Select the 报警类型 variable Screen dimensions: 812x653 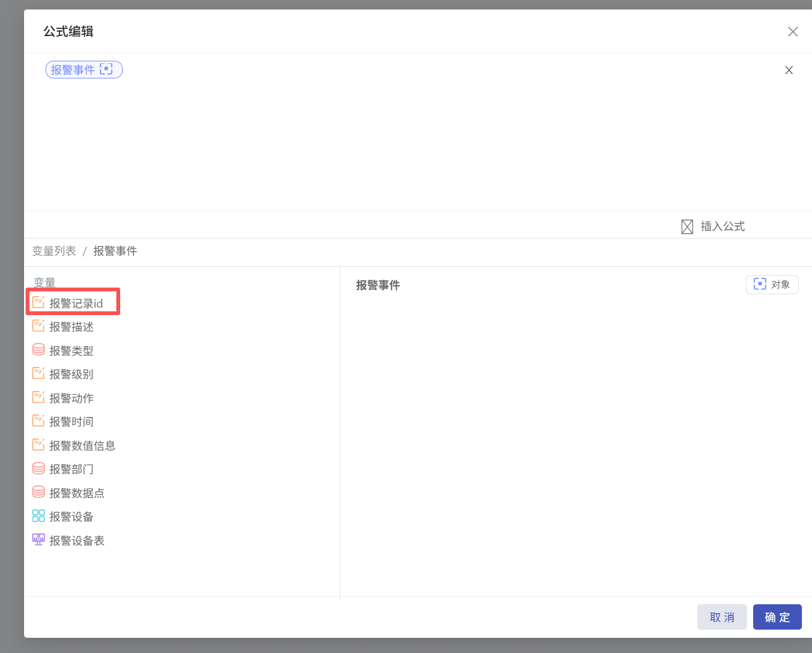click(x=71, y=351)
